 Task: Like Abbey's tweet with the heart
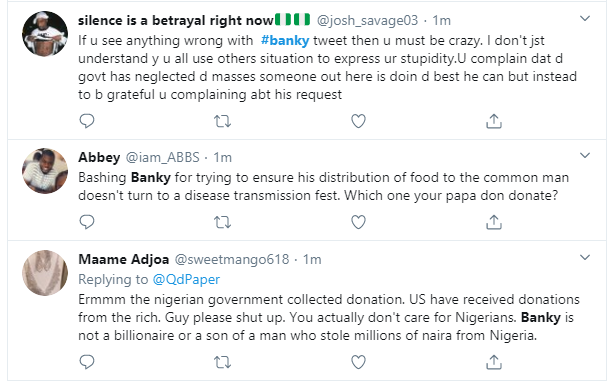click(358, 222)
